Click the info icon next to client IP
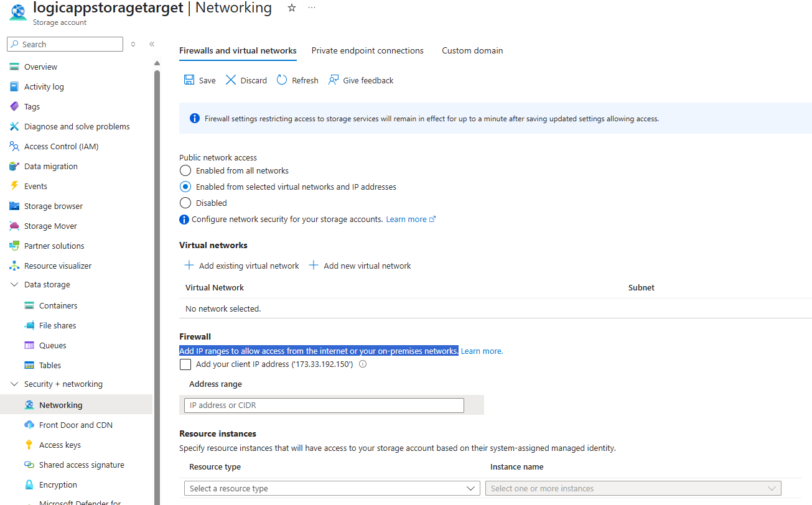The width and height of the screenshot is (812, 505). pyautogui.click(x=363, y=364)
